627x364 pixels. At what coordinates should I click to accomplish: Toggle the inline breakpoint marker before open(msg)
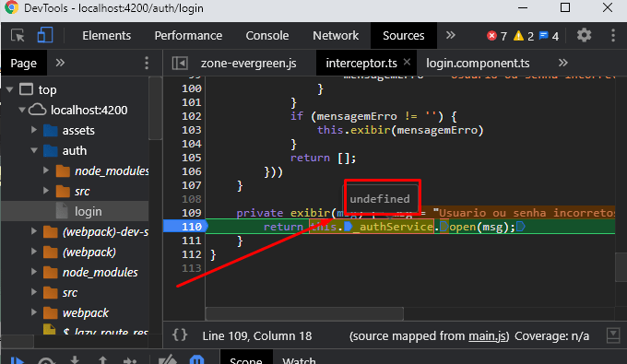(x=444, y=227)
